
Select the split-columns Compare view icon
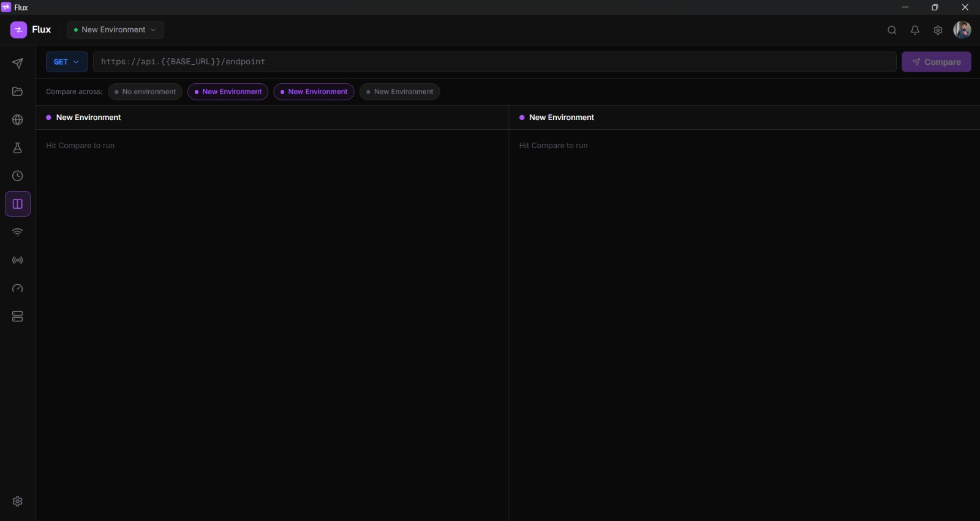(17, 204)
